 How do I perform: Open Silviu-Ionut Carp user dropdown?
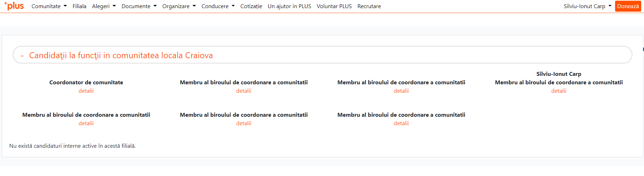point(587,6)
